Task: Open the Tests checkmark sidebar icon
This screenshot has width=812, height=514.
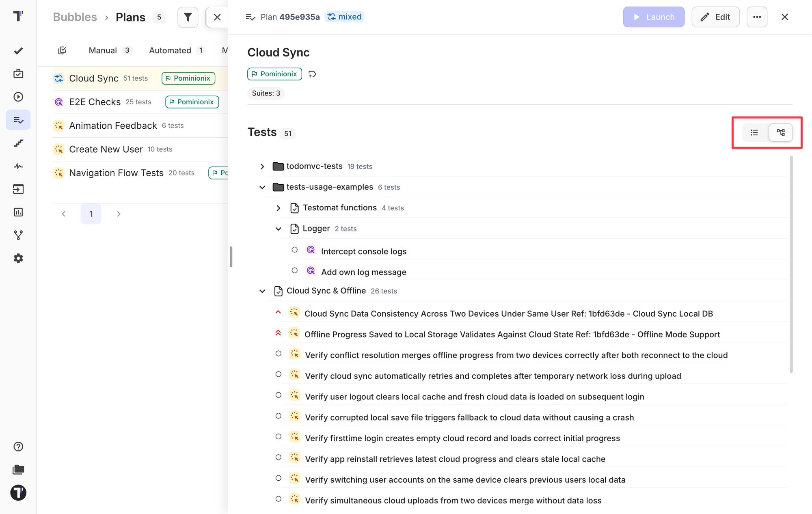Action: tap(18, 51)
